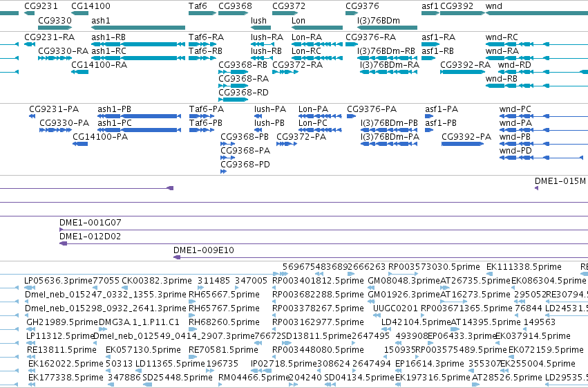Click the CG9330-RA transcript label
The height and width of the screenshot is (388, 588).
(64, 50)
